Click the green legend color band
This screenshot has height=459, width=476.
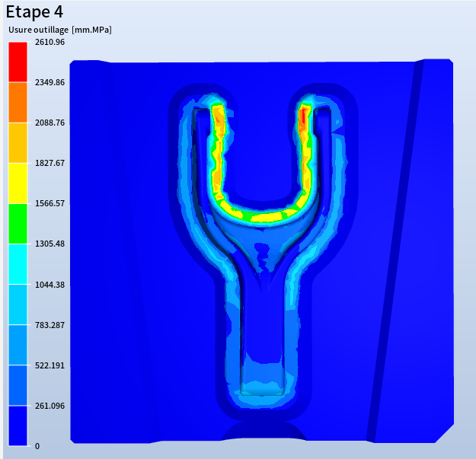[18, 224]
